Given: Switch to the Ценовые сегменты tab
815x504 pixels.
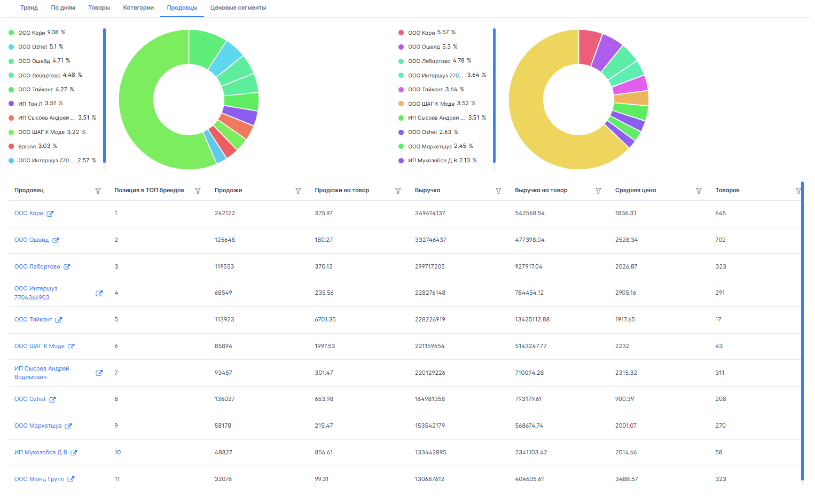Looking at the screenshot, I should tap(238, 8).
